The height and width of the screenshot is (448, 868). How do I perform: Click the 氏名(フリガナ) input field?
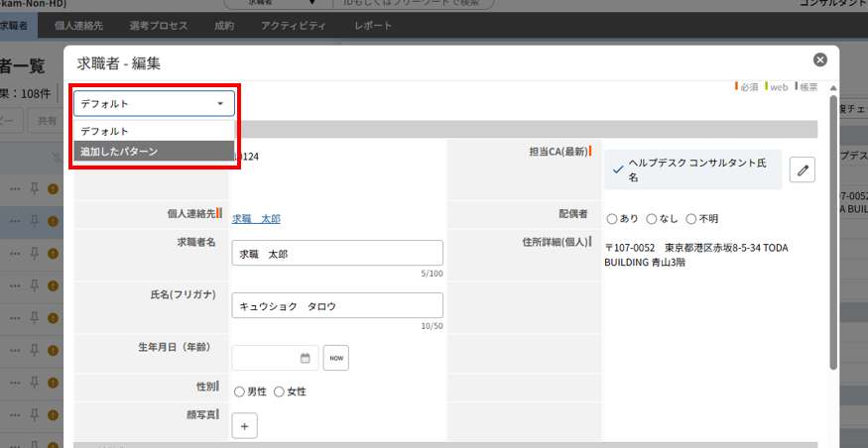(336, 306)
